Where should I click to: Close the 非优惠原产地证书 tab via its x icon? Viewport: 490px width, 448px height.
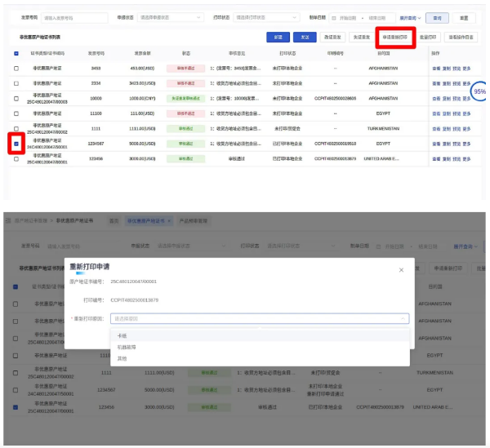tap(169, 221)
